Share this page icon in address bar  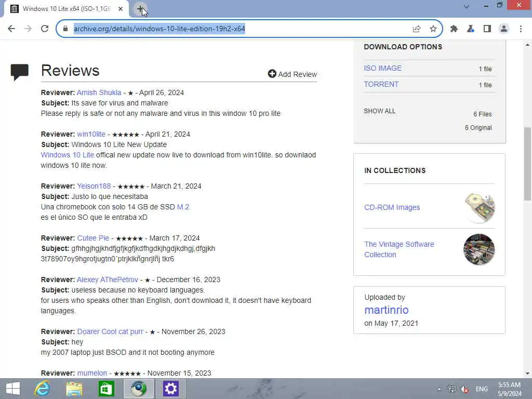pyautogui.click(x=417, y=29)
